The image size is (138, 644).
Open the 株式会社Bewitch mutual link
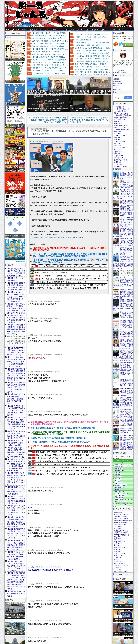tap(117, 89)
